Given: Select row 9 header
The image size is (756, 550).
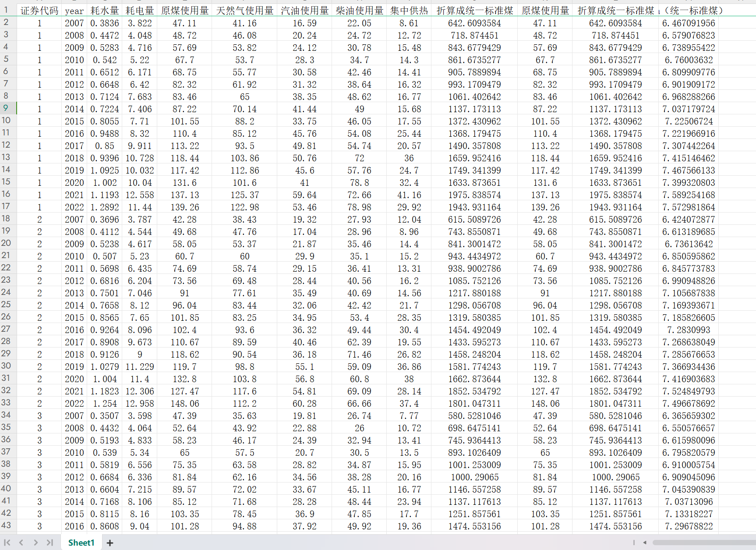Looking at the screenshot, I should click(6, 108).
